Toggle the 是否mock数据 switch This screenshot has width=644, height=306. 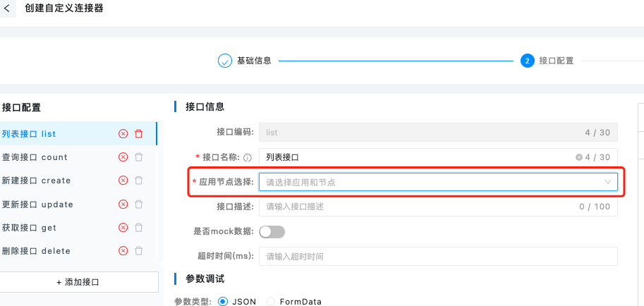[x=272, y=232]
